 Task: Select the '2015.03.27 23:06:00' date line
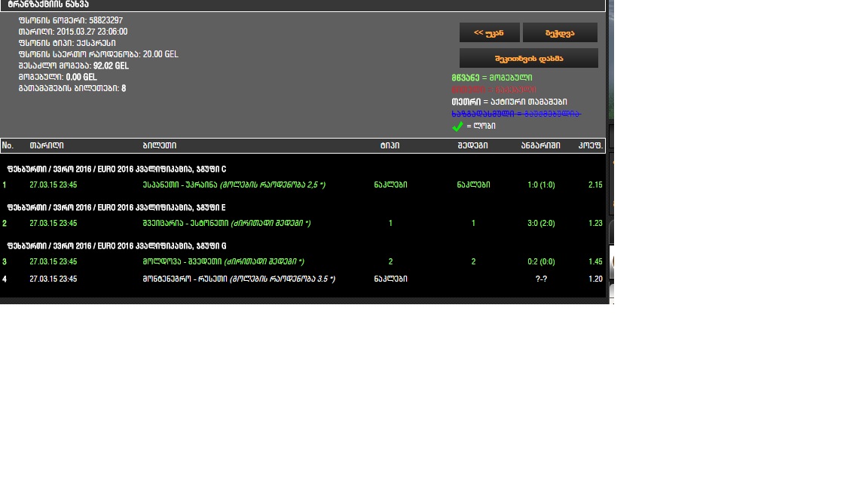click(73, 32)
